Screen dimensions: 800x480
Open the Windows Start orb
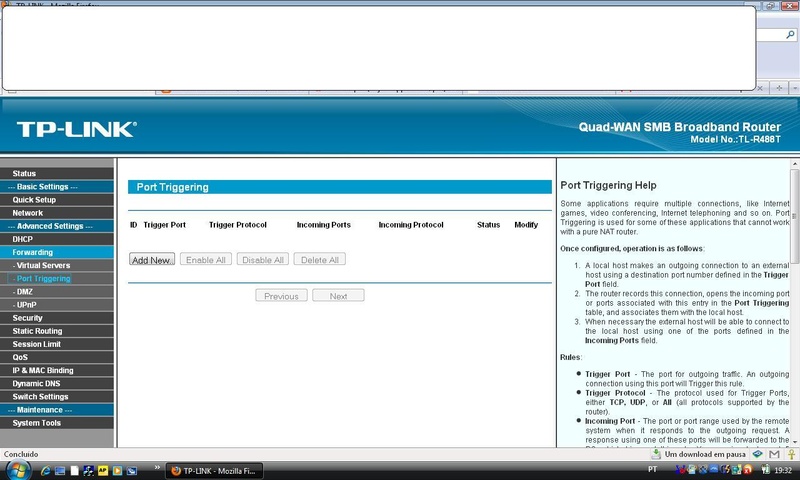(18, 470)
